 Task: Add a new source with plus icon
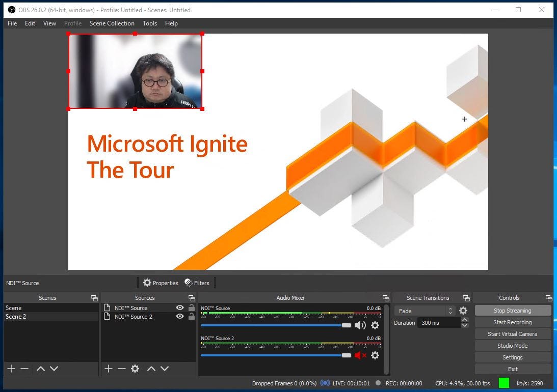click(109, 369)
